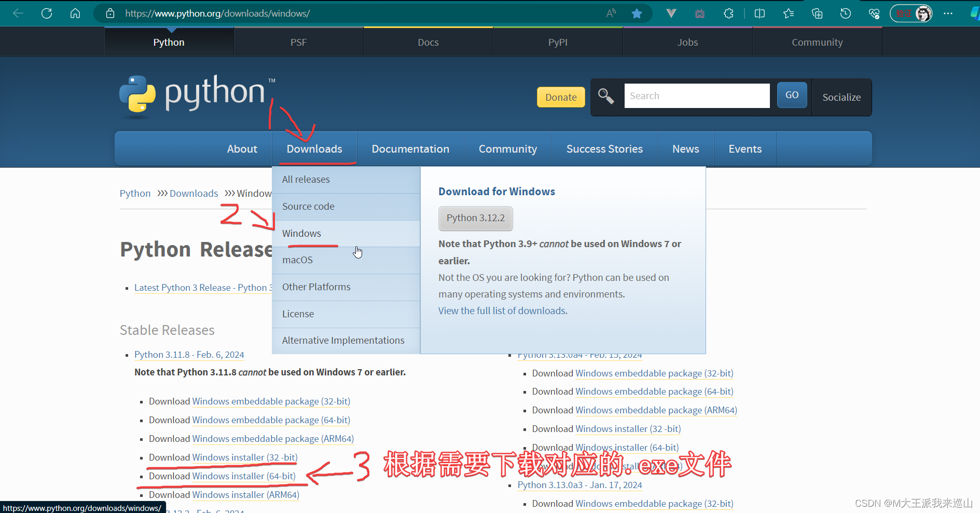
Task: Switch to the PSF top tab
Action: tap(298, 42)
